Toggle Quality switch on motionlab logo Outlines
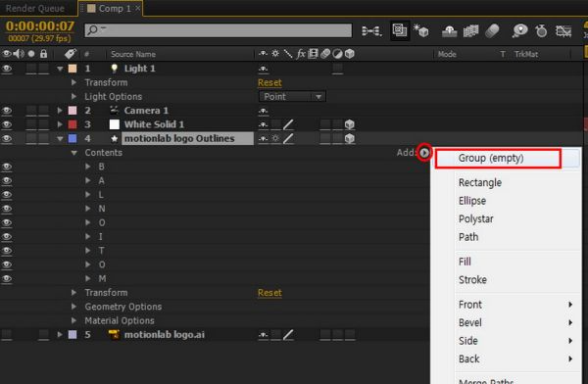Screen dimensions: 588x384 tap(288, 139)
